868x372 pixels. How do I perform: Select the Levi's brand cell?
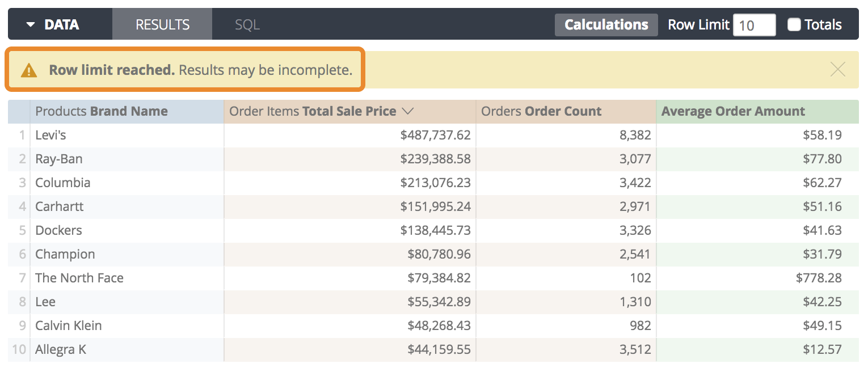pyautogui.click(x=127, y=135)
